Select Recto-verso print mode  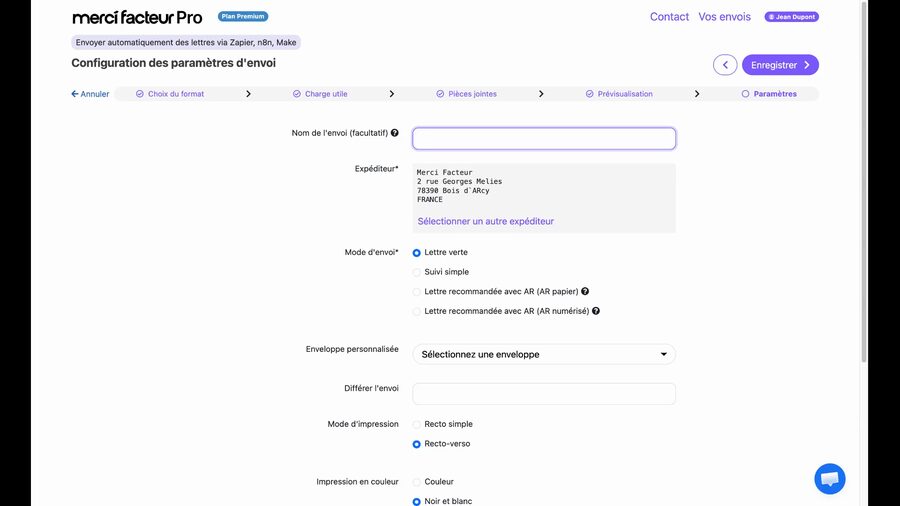tap(417, 444)
